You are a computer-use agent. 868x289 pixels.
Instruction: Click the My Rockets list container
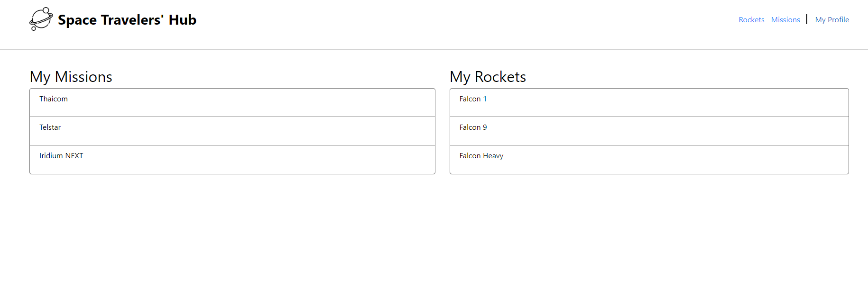649,131
